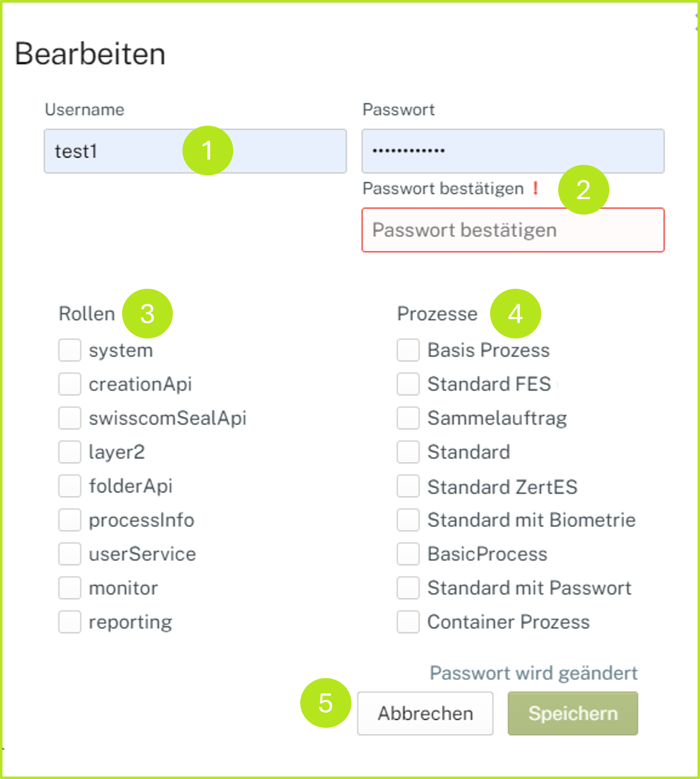Toggle the layer2 role checkbox
This screenshot has width=700, height=779.
click(x=70, y=452)
